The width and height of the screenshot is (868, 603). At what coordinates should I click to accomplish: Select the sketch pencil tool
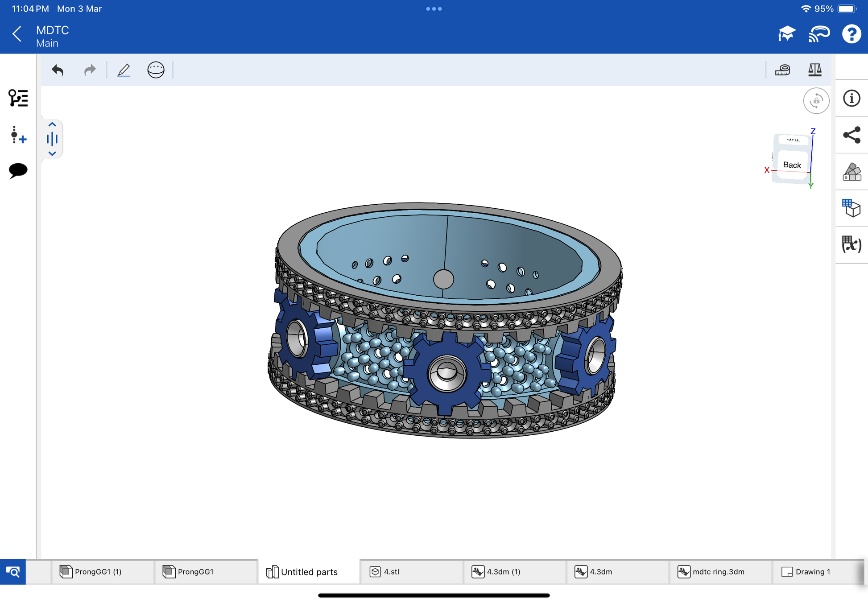click(x=124, y=70)
